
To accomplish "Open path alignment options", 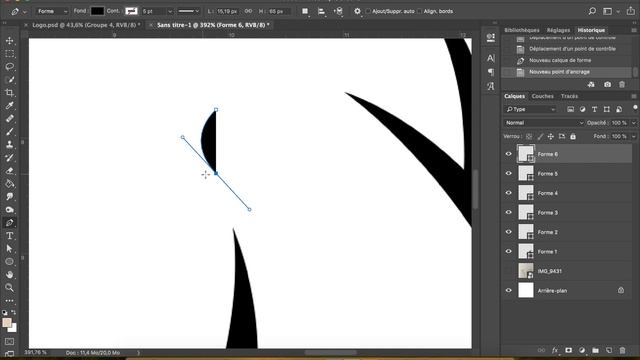I will click(x=322, y=11).
